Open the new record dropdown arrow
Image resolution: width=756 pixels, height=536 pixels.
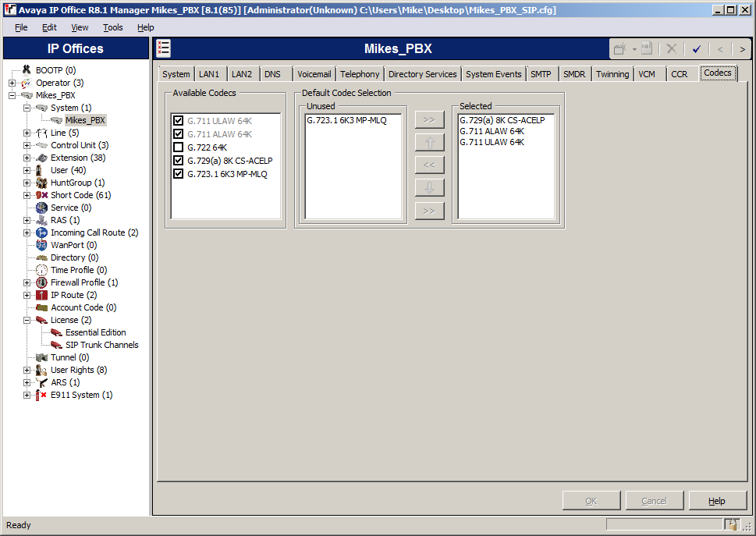click(634, 49)
